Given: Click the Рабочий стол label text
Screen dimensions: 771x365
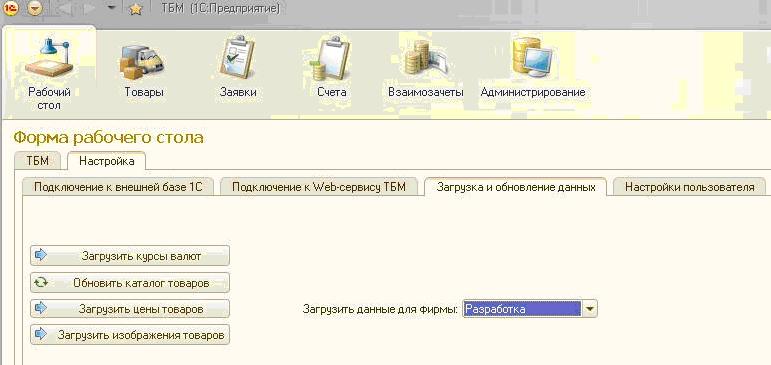Looking at the screenshot, I should 49,98.
